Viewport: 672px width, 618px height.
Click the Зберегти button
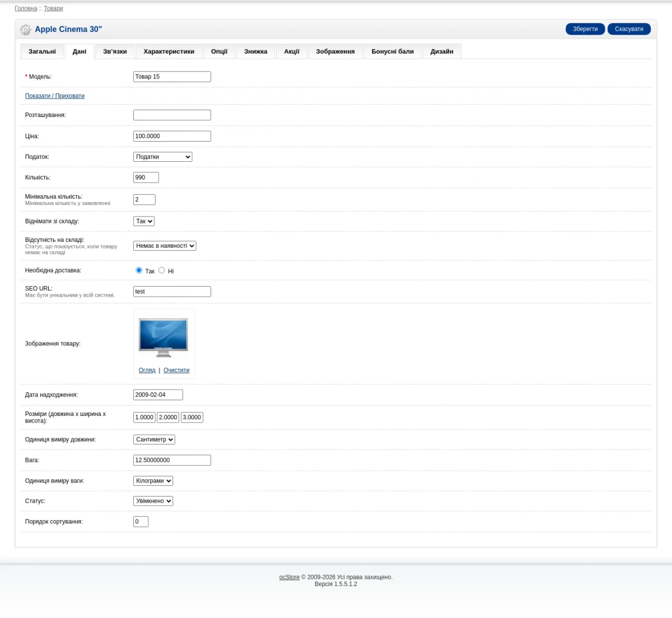pyautogui.click(x=585, y=29)
